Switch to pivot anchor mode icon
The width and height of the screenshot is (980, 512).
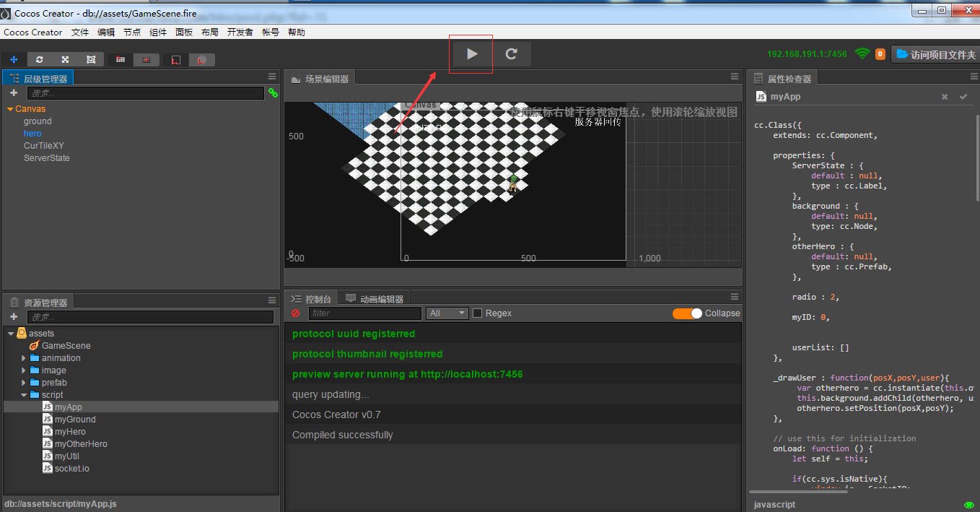pyautogui.click(x=121, y=60)
